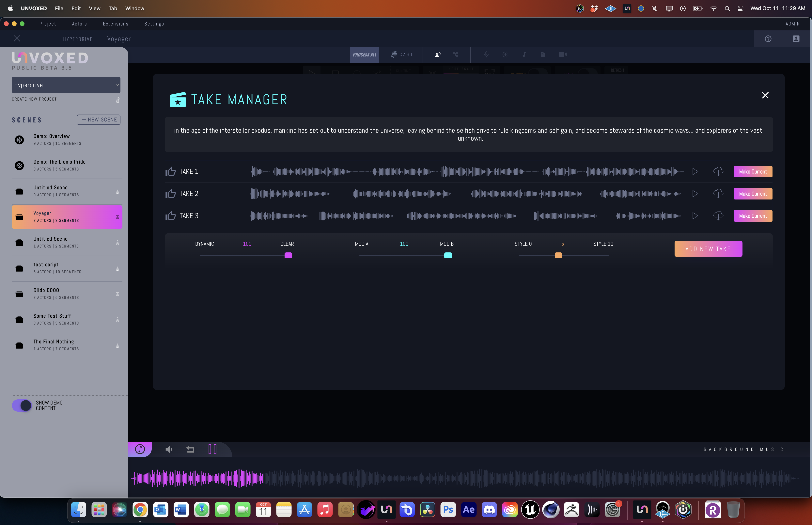Click ADD NEW TAKE button
This screenshot has width=812, height=525.
point(708,249)
